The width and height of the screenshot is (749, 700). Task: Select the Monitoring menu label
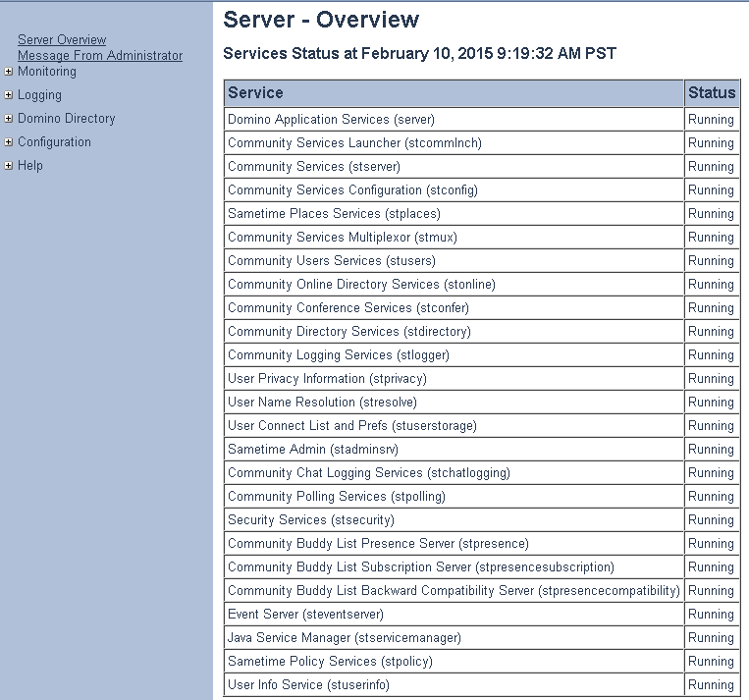tap(46, 72)
